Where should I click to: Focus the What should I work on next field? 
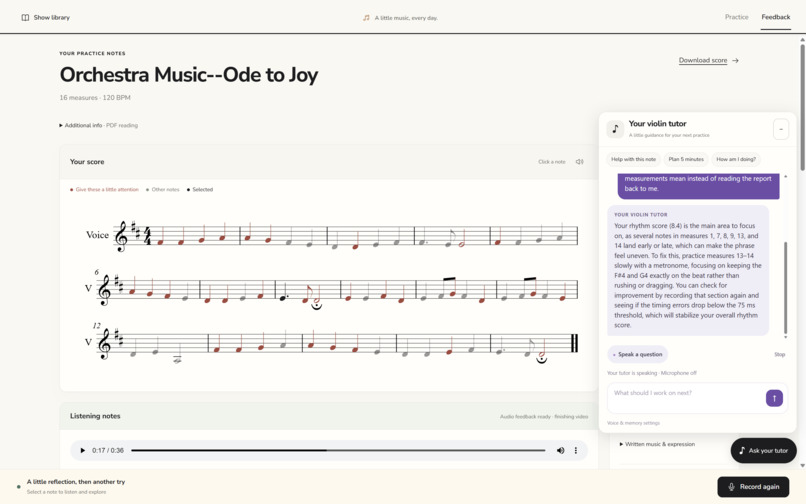click(686, 398)
